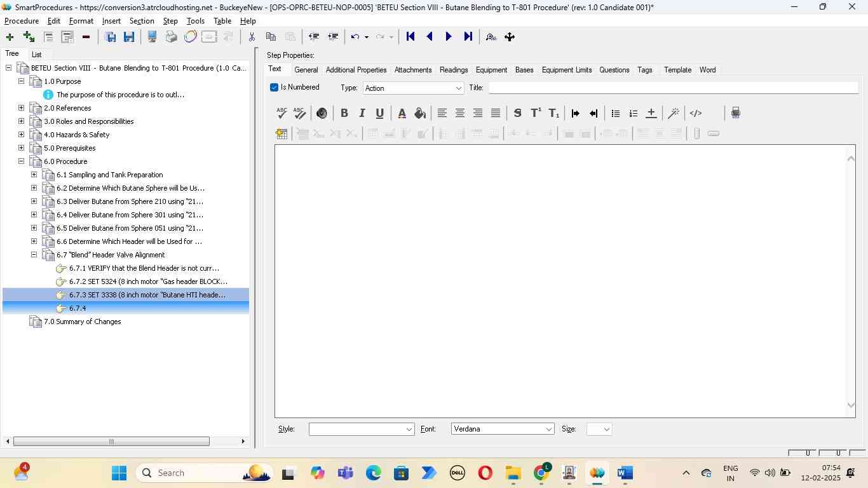Switch to the List view tab
Image resolution: width=868 pixels, height=488 pixels.
37,55
